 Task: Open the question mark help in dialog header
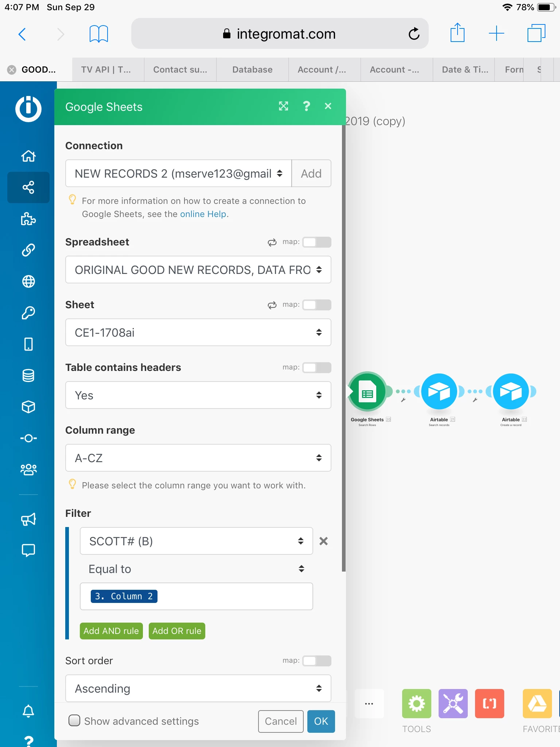pos(306,106)
